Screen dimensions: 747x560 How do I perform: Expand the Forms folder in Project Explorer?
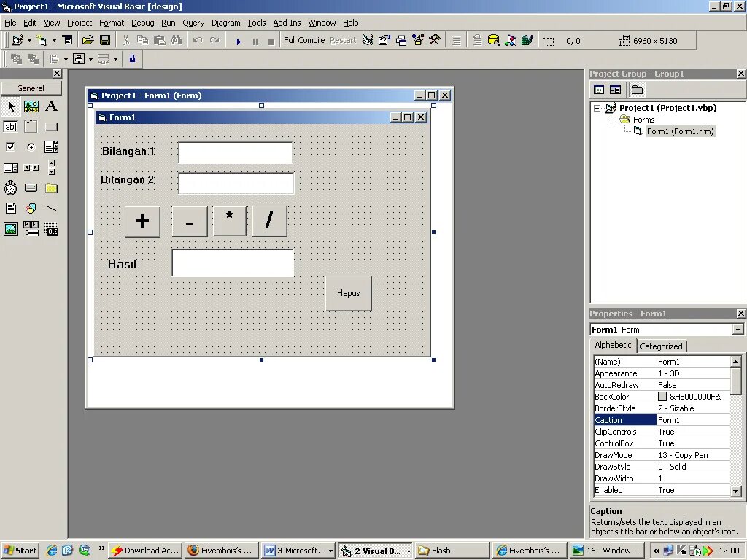point(610,119)
